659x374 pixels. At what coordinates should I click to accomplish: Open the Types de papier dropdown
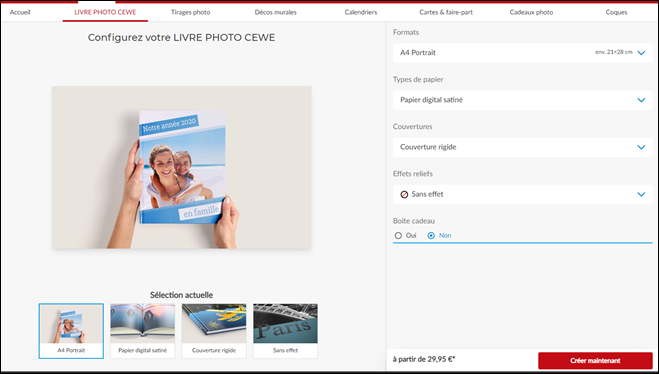522,100
